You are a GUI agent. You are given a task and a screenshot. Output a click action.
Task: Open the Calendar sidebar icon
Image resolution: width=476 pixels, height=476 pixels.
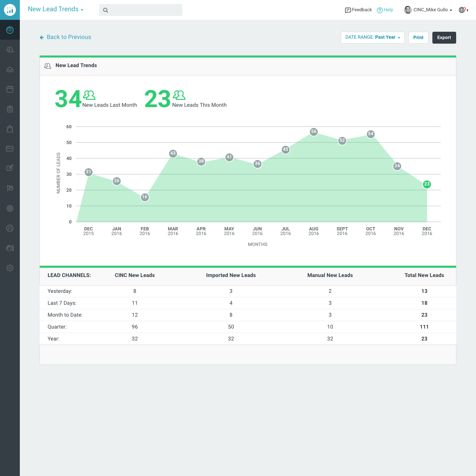pyautogui.click(x=10, y=89)
